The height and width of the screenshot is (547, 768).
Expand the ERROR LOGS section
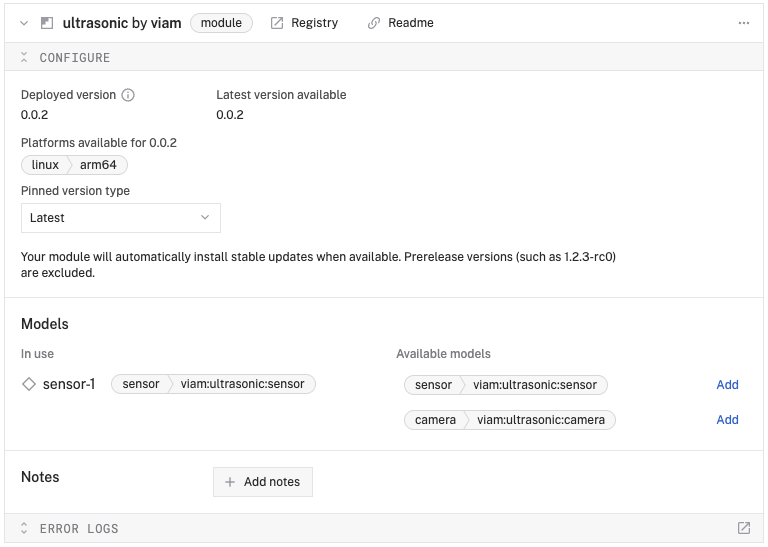click(24, 528)
